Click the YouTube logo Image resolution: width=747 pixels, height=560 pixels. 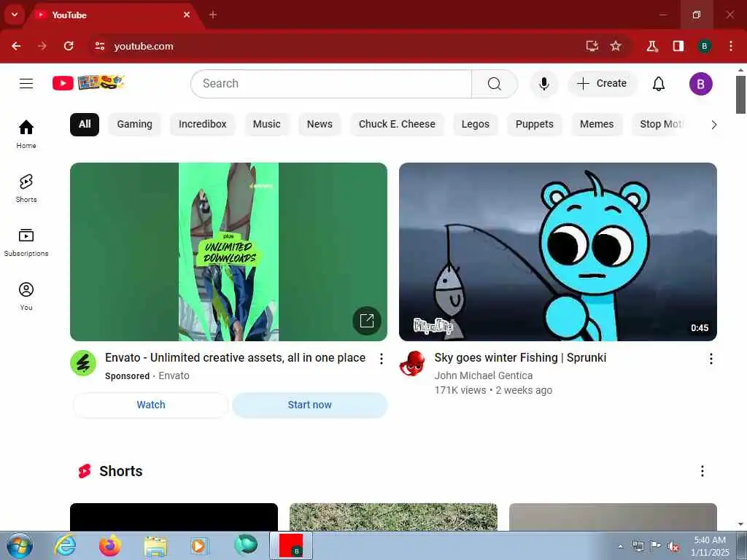(88, 83)
